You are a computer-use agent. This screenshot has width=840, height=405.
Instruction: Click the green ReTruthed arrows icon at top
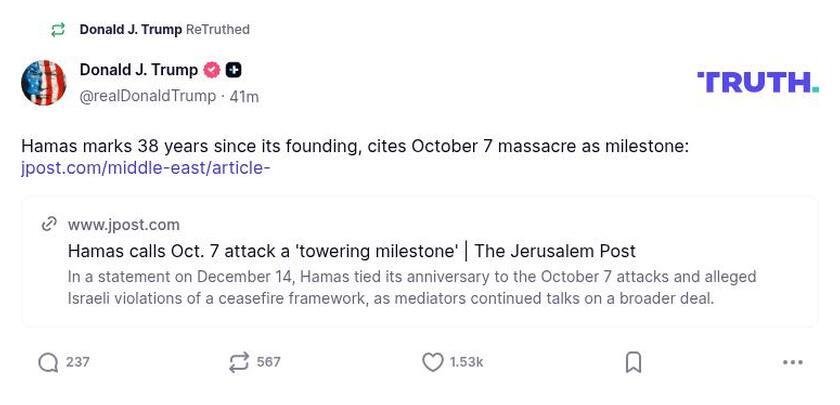[x=58, y=30]
